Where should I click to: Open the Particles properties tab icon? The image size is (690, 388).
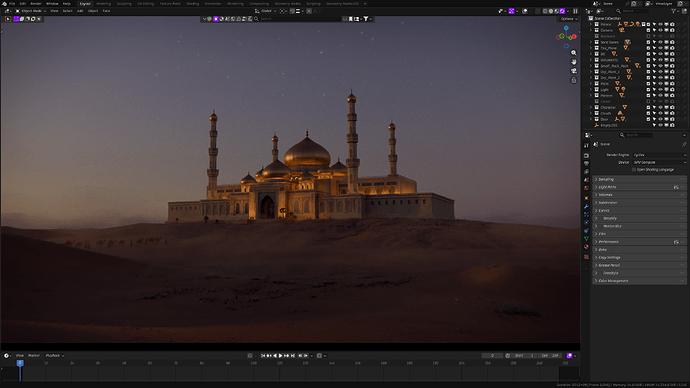pos(586,214)
